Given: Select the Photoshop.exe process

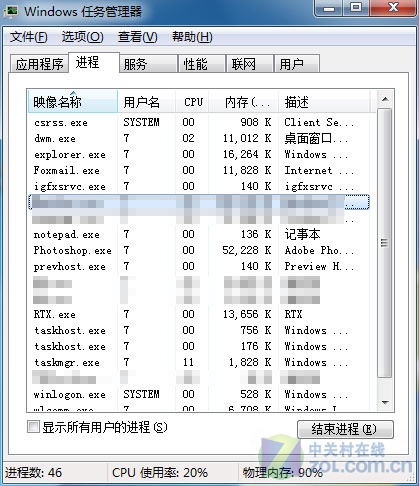Looking at the screenshot, I should click(x=199, y=250).
